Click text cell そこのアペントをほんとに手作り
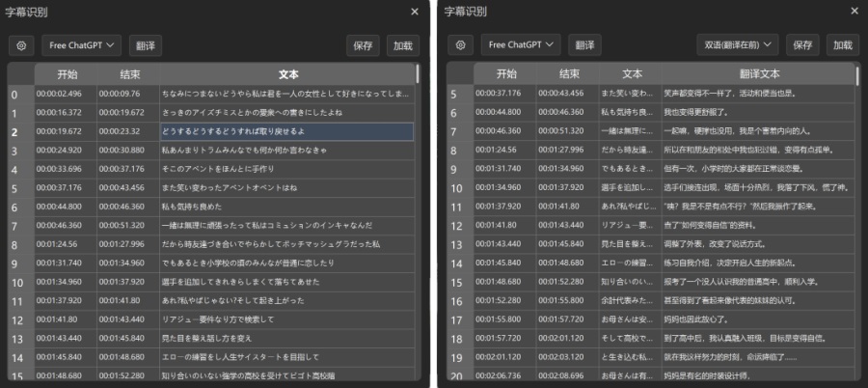The height and width of the screenshot is (388, 868). click(287, 169)
